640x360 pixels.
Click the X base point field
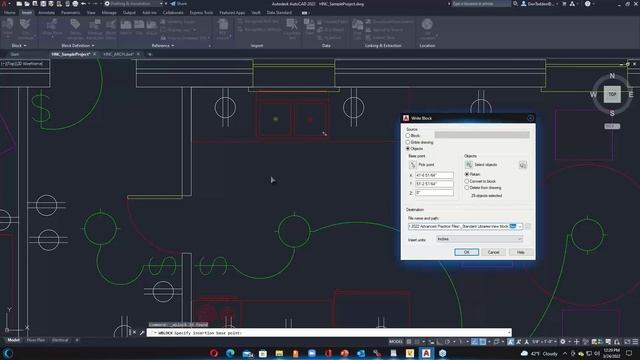click(434, 175)
